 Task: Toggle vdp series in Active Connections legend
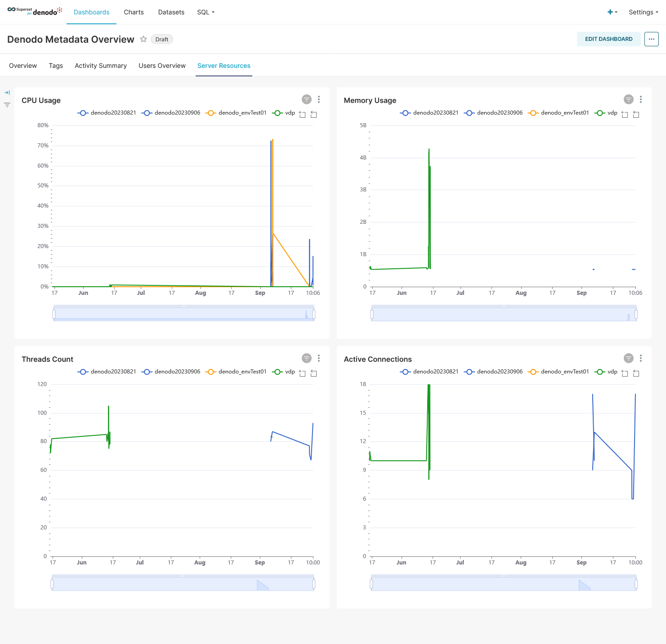(606, 372)
